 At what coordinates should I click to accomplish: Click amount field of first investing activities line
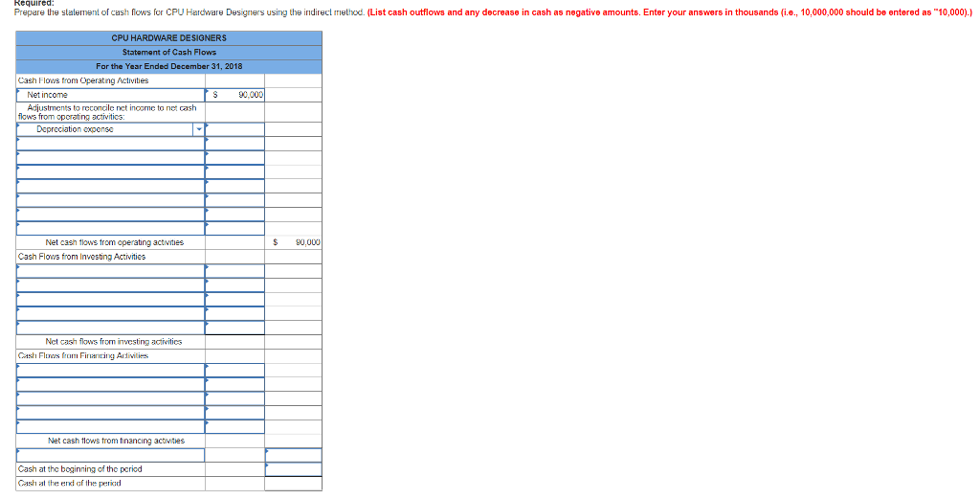pos(234,271)
